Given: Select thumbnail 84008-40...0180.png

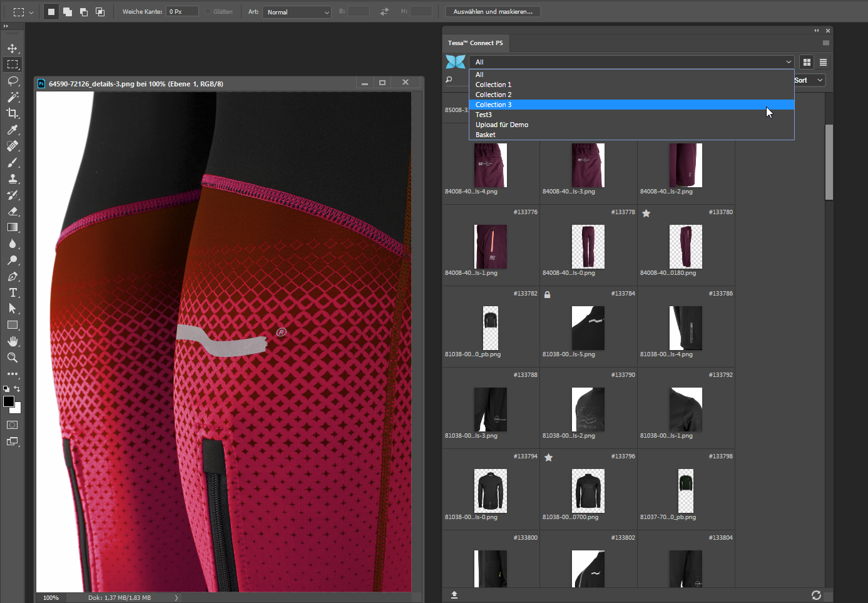Looking at the screenshot, I should [x=685, y=247].
